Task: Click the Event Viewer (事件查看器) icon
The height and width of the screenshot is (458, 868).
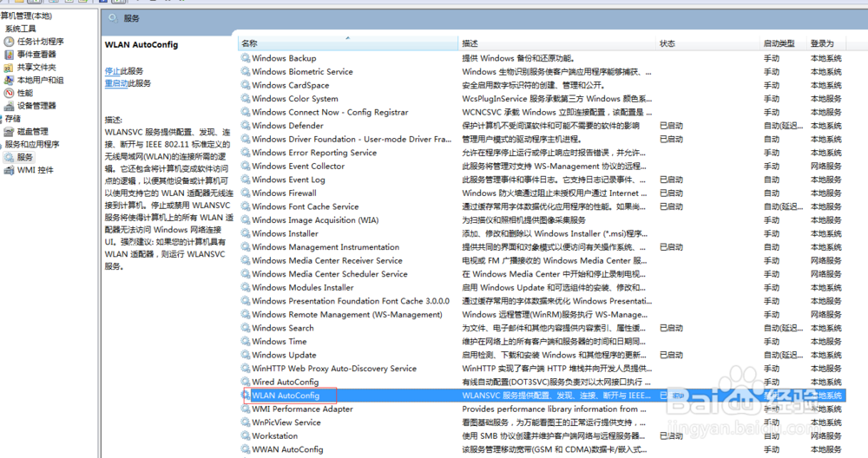Action: [9, 54]
